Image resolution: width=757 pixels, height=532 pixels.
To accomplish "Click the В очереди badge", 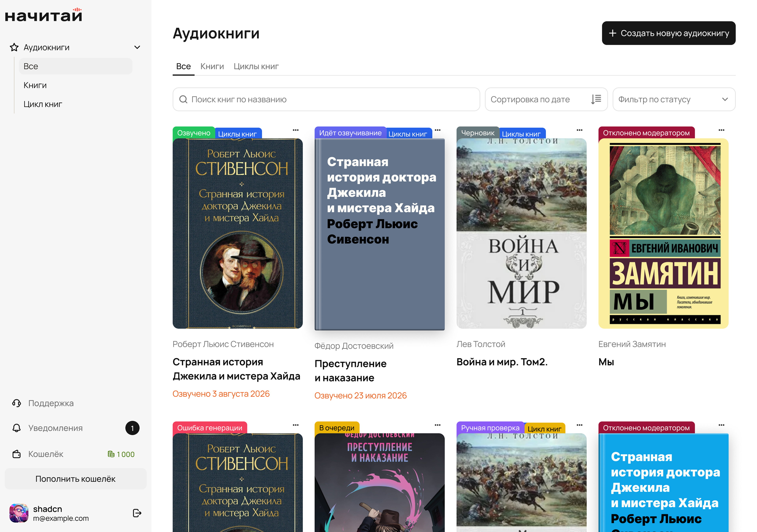I will pos(337,428).
